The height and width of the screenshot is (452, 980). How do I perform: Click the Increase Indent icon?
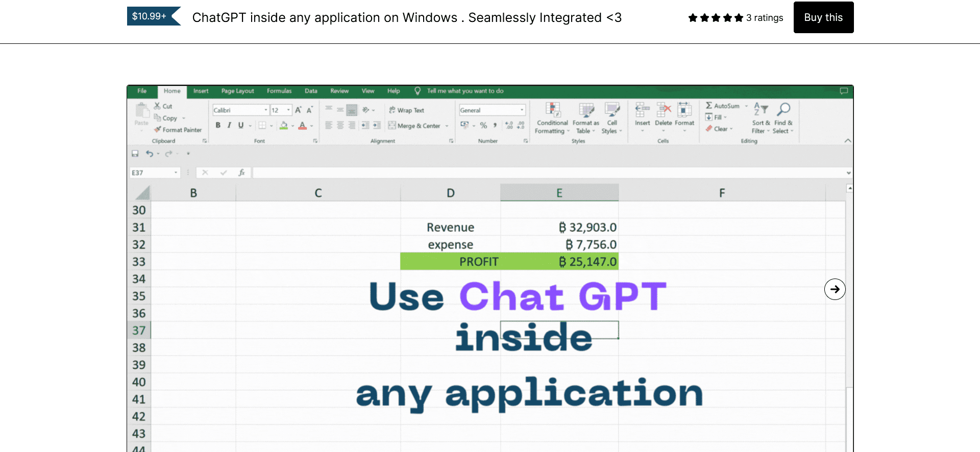point(377,125)
